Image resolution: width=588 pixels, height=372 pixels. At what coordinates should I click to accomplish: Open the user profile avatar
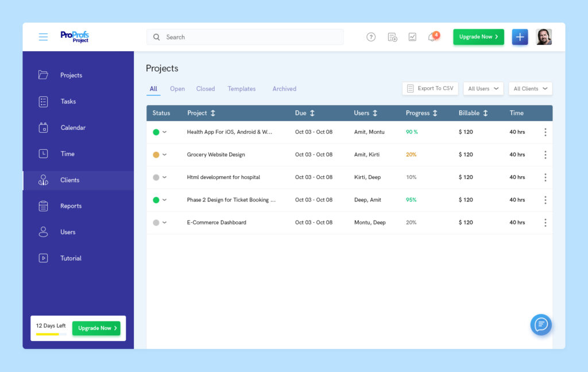544,37
